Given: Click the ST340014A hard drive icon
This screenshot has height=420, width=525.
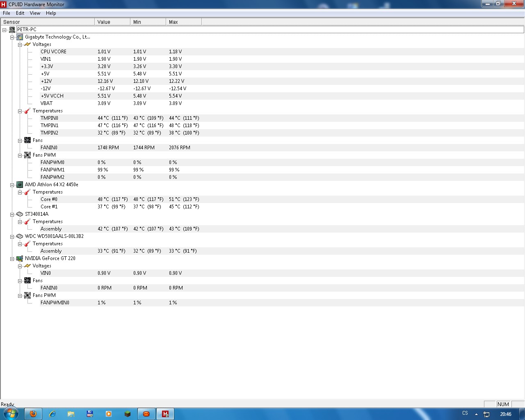Looking at the screenshot, I should (x=20, y=214).
